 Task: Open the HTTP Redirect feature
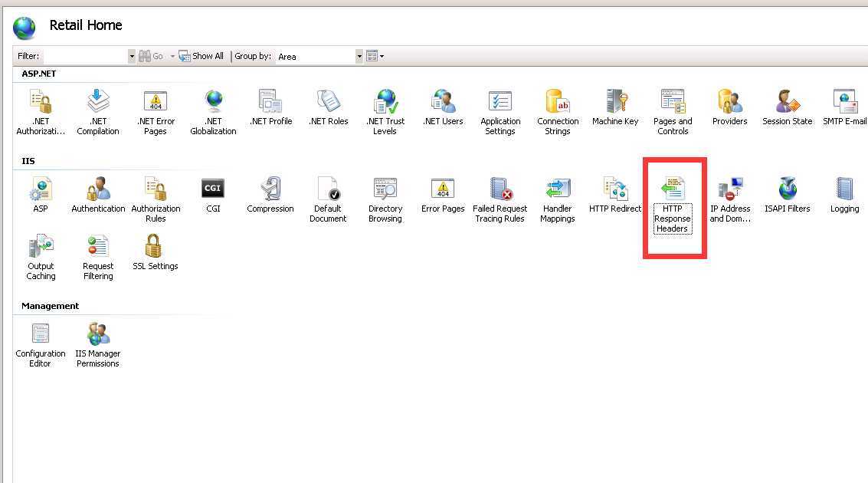(615, 195)
